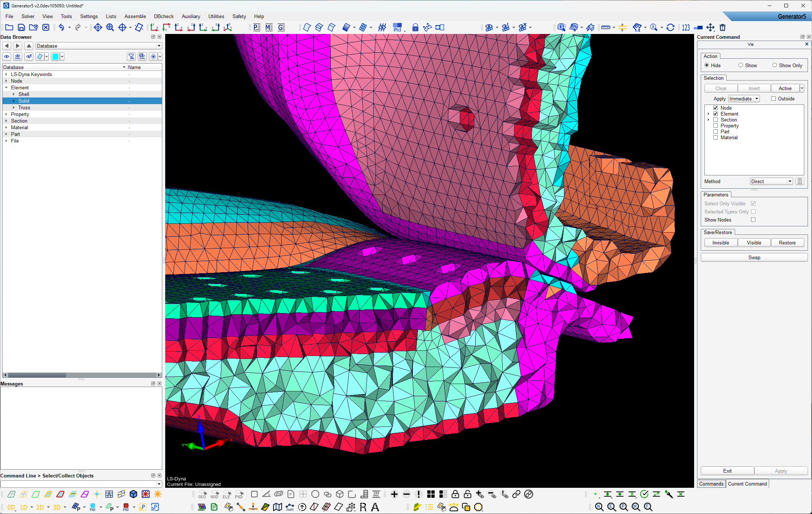Open the Solver menu
812x514 pixels.
click(28, 16)
